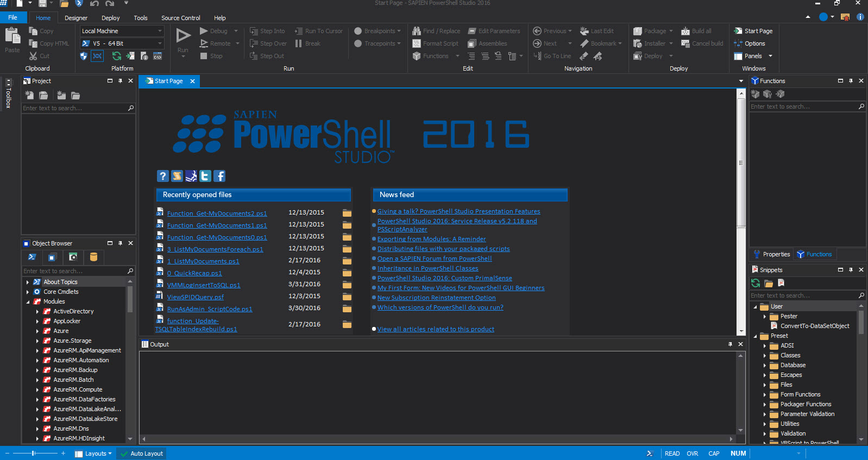Expand the Pester snippets folder
The height and width of the screenshot is (460, 868).
click(x=765, y=316)
